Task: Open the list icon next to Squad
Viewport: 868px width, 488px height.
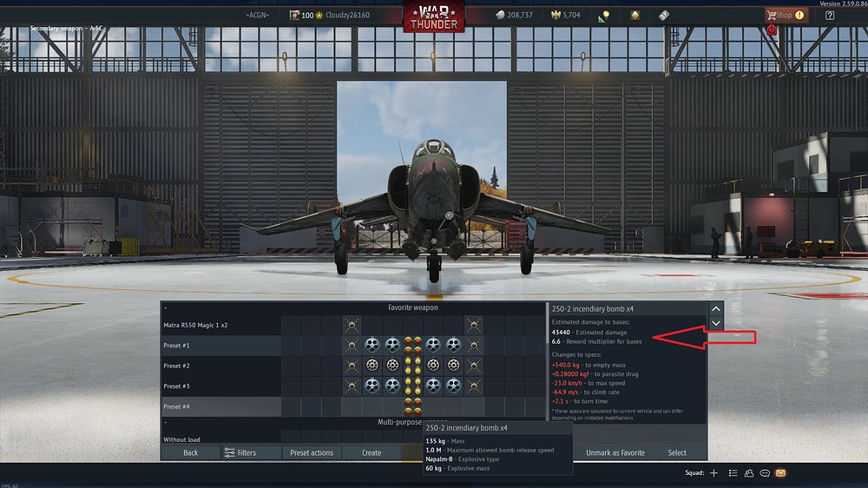Action: click(x=733, y=473)
